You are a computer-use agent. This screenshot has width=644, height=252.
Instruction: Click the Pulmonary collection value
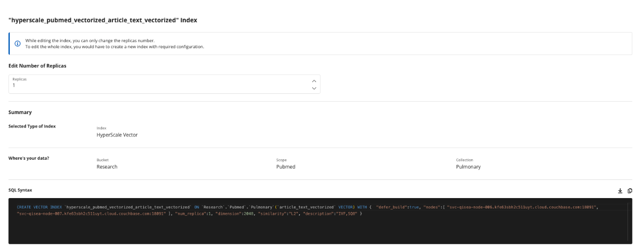(468, 167)
